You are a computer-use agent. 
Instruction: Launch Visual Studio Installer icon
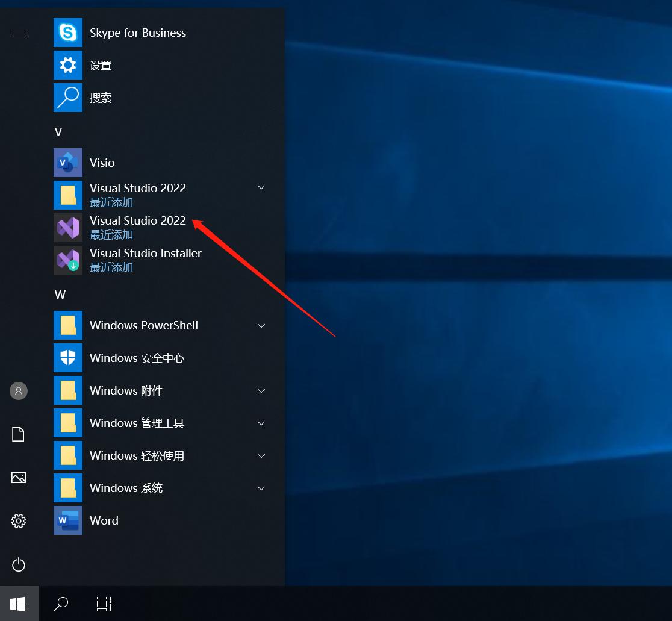[x=68, y=260]
